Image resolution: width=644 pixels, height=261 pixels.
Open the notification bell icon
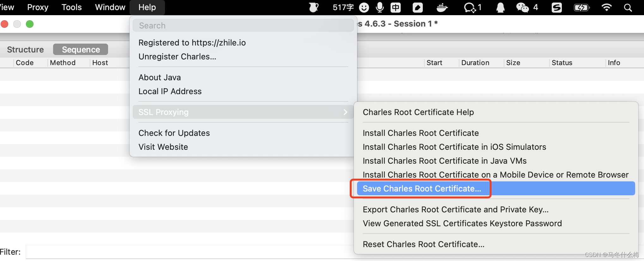pos(501,7)
